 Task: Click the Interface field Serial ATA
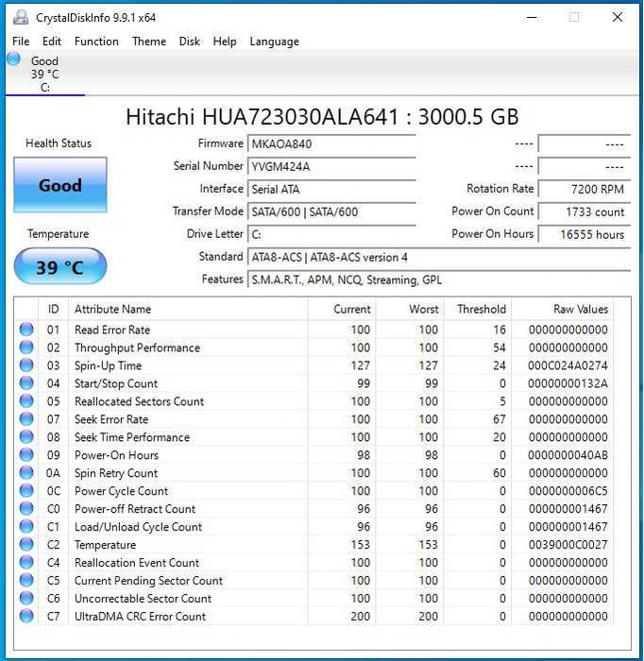point(331,189)
